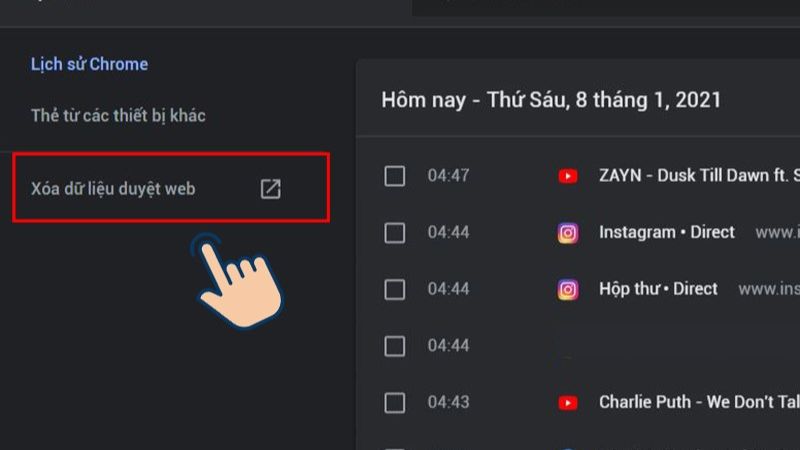Viewport: 800px width, 450px height.
Task: Click the open-in-new-tab icon beside Xóa dữ liệu duyệt web
Action: [270, 188]
